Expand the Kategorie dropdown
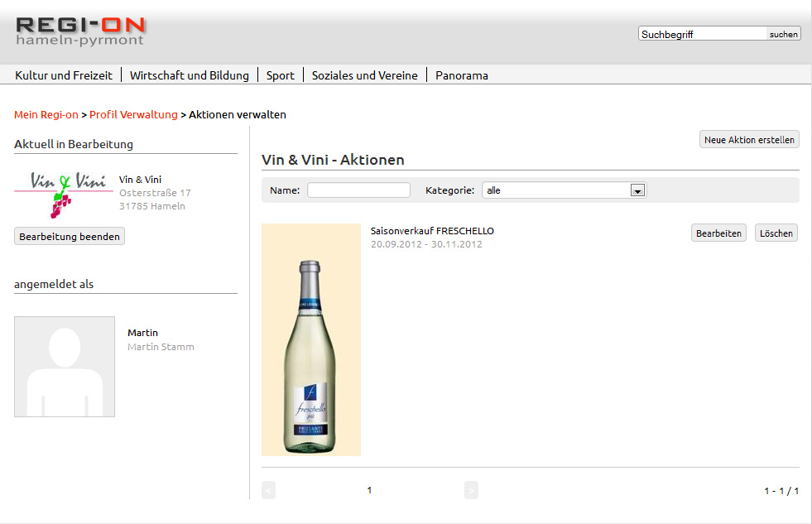 pyautogui.click(x=637, y=190)
